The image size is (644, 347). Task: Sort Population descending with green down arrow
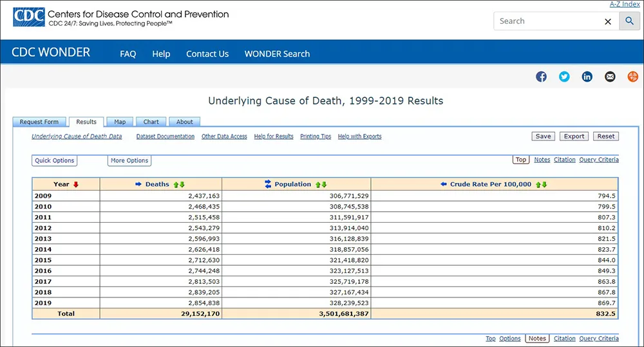click(x=324, y=185)
